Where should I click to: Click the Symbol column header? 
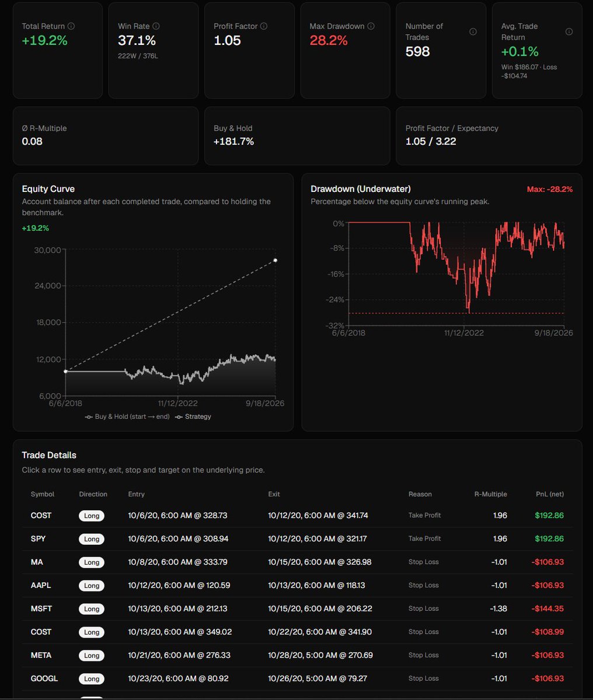point(43,494)
